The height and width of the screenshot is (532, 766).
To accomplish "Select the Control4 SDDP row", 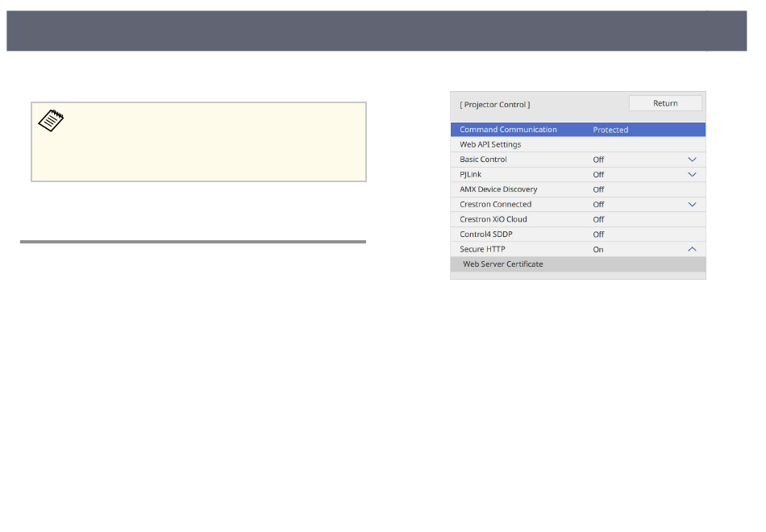I will [x=578, y=235].
